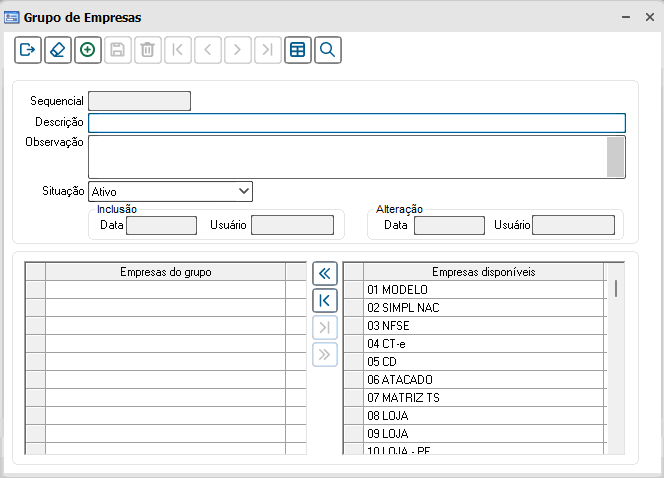Select company 01 MODELO in available list
This screenshot has height=478, width=664.
[x=483, y=290]
